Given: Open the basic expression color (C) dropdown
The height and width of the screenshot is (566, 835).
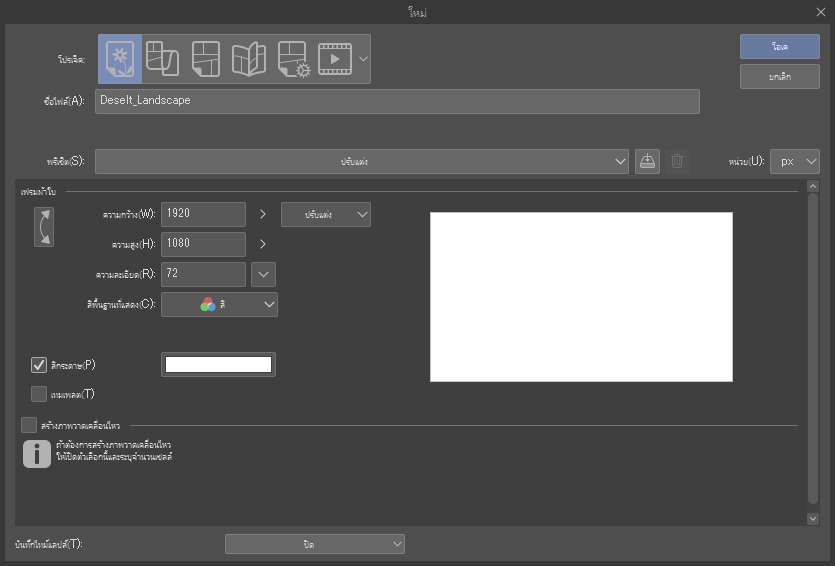Looking at the screenshot, I should 219,305.
